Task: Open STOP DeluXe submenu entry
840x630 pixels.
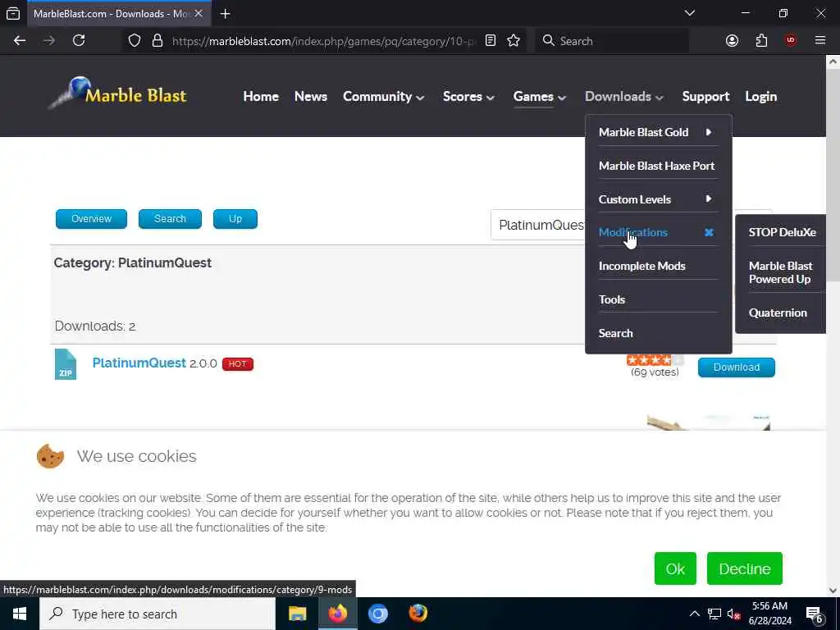Action: (x=782, y=232)
